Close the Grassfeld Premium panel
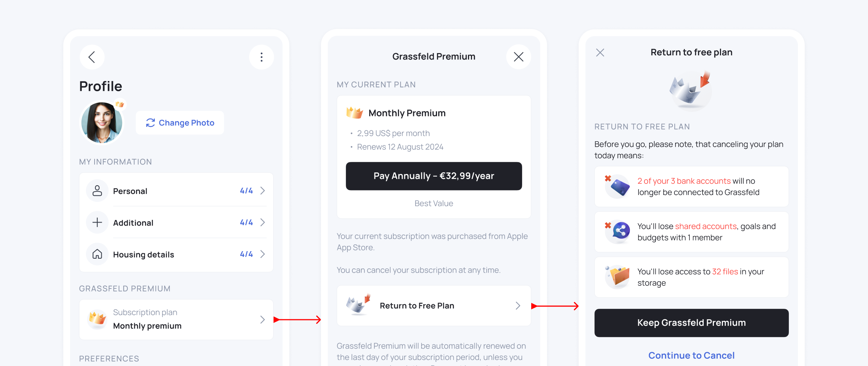868x366 pixels. click(x=518, y=57)
